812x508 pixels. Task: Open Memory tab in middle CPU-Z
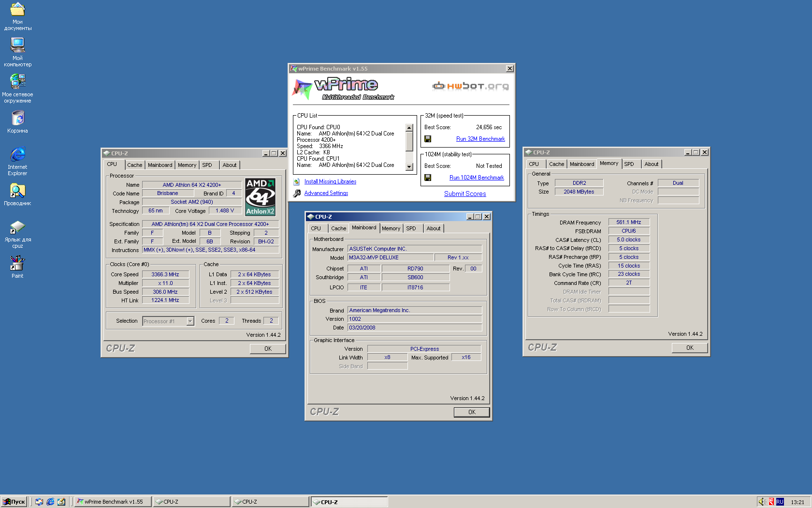391,228
